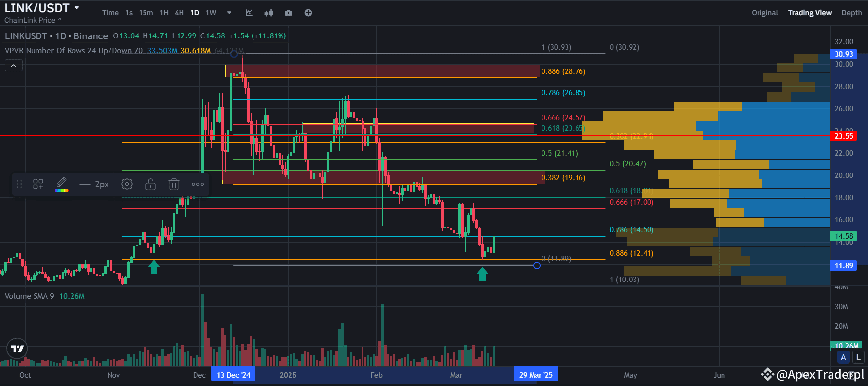The height and width of the screenshot is (386, 868).
Task: Click the 0.786 (26.85) Fibonacci label
Action: [x=563, y=93]
